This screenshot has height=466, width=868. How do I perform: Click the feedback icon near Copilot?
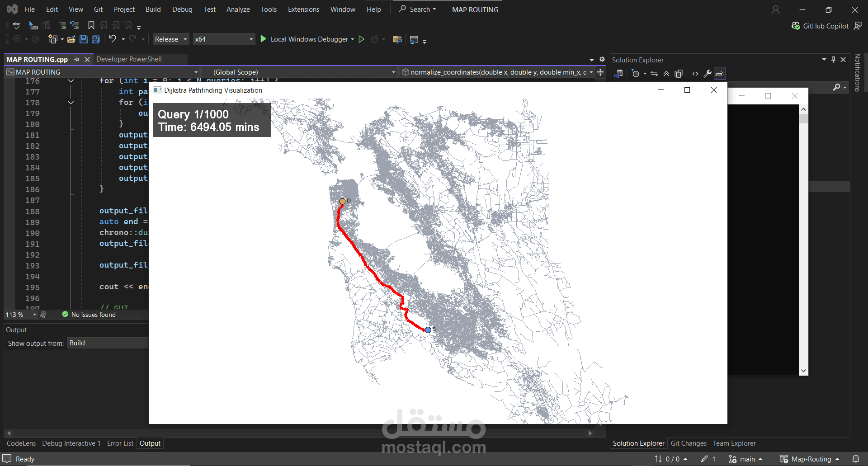[x=858, y=26]
